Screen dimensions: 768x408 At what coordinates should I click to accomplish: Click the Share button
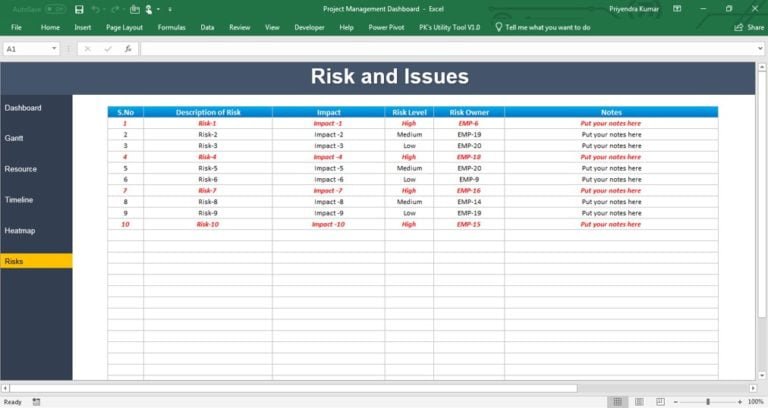[749, 27]
